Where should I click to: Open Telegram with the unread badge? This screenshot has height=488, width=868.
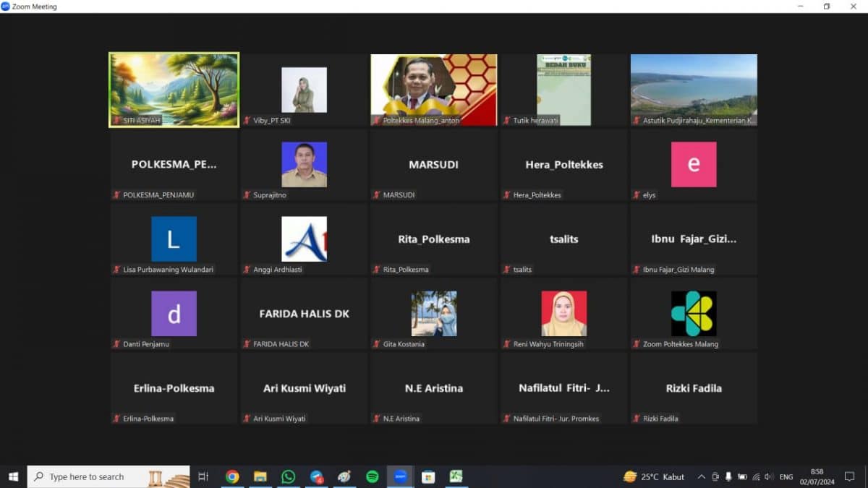317,476
